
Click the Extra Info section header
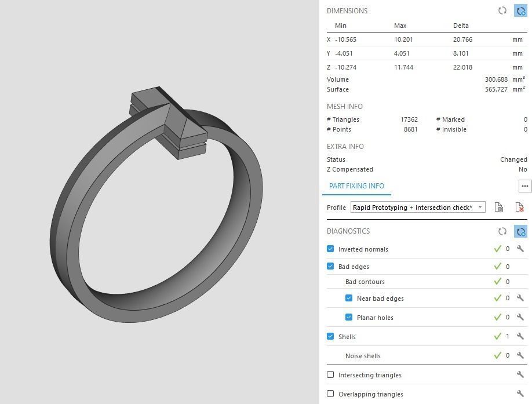[x=345, y=147]
